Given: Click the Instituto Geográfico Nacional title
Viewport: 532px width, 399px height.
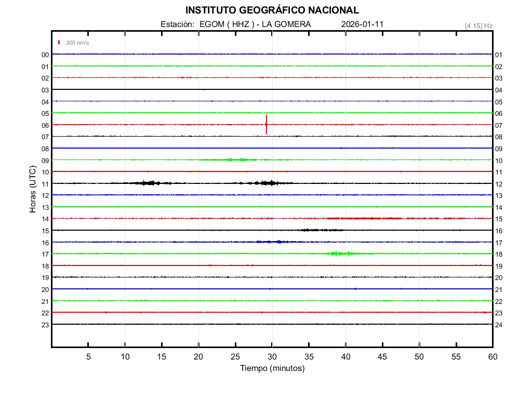Looking at the screenshot, I should pos(272,10).
